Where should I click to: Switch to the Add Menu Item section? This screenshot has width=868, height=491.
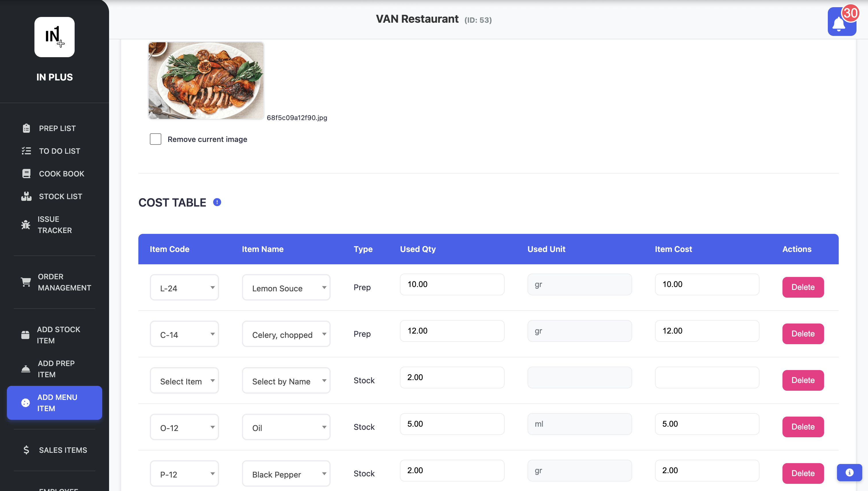click(57, 403)
